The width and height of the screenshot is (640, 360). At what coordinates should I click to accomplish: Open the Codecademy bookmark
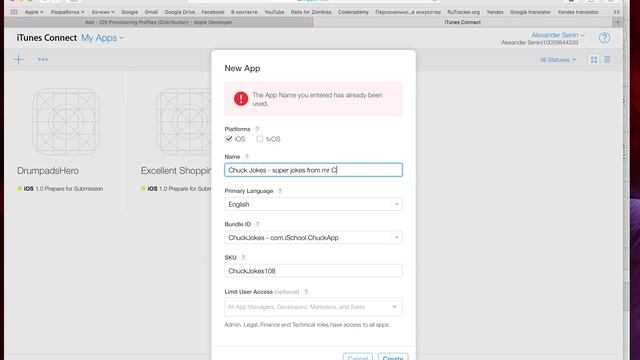(353, 12)
